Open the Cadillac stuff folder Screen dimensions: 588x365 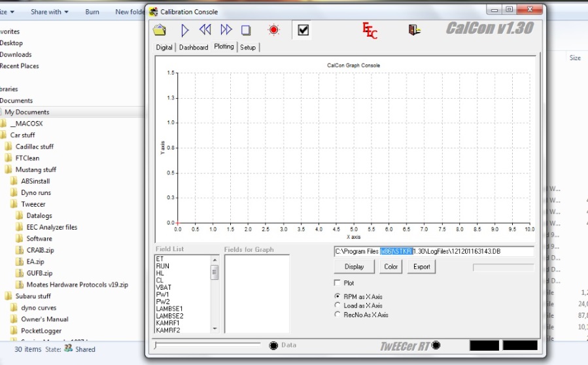[x=35, y=147]
